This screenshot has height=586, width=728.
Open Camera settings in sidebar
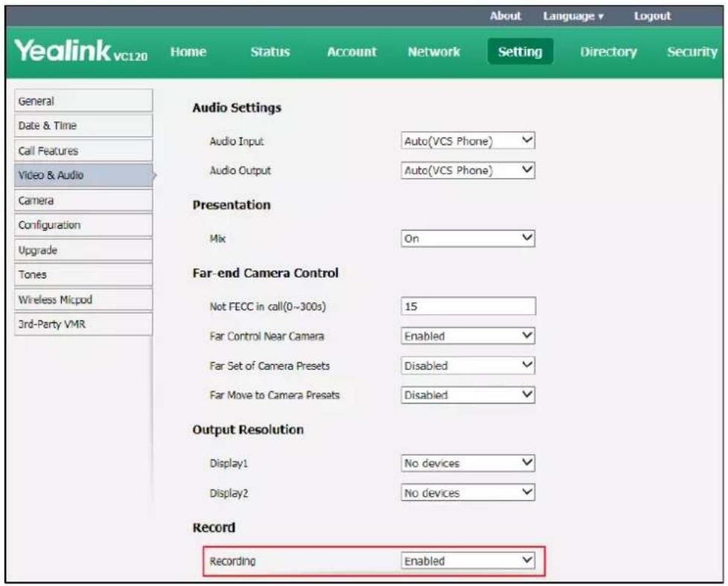[x=83, y=200]
